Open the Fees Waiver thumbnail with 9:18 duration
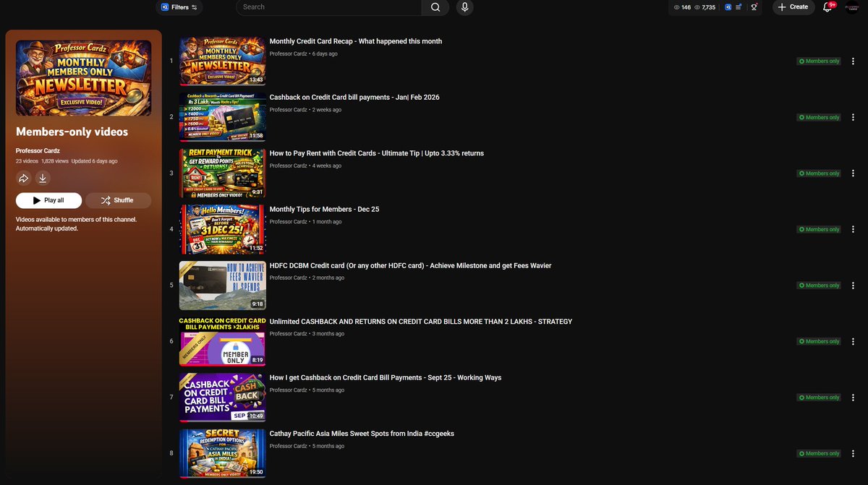The width and height of the screenshot is (868, 485). (222, 285)
